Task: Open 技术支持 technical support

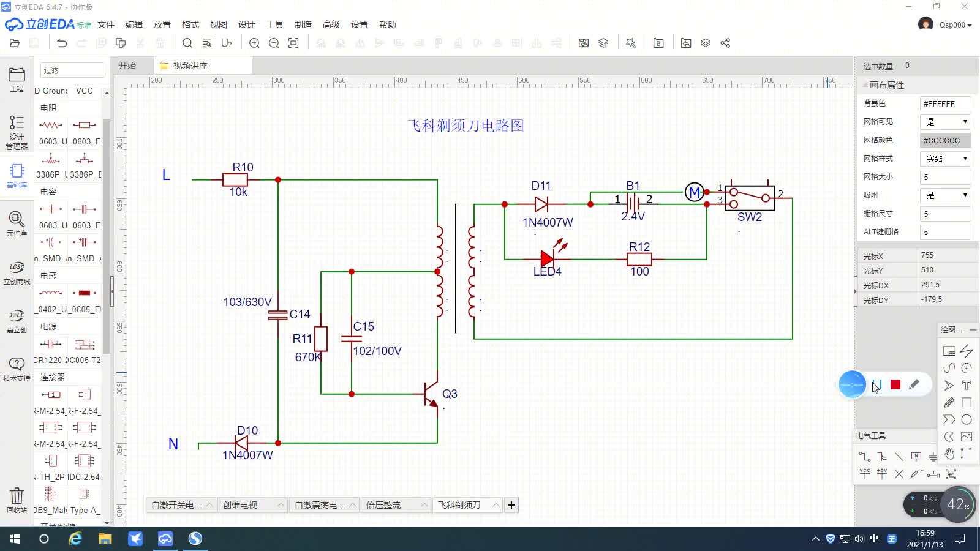Action: 17,369
